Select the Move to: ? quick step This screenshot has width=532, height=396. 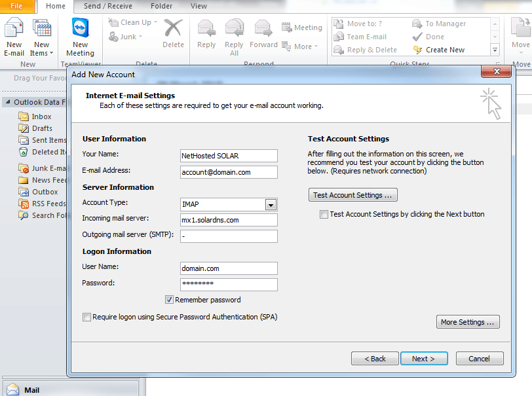point(358,24)
